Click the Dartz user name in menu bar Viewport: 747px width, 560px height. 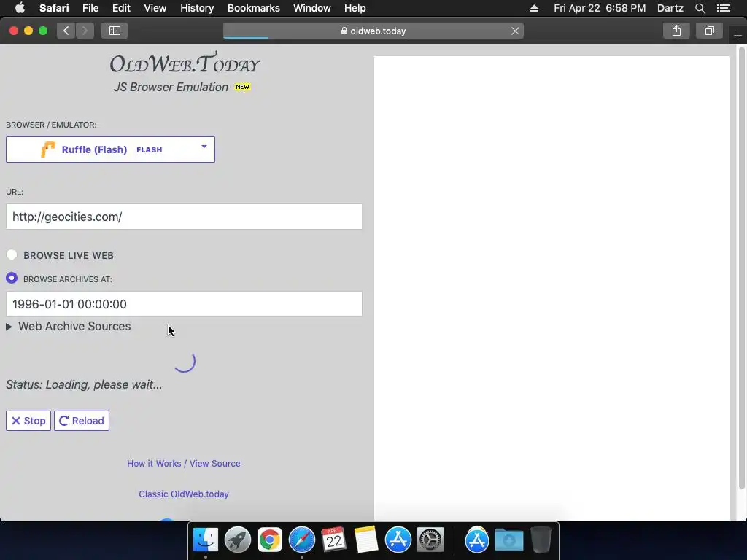click(x=670, y=8)
